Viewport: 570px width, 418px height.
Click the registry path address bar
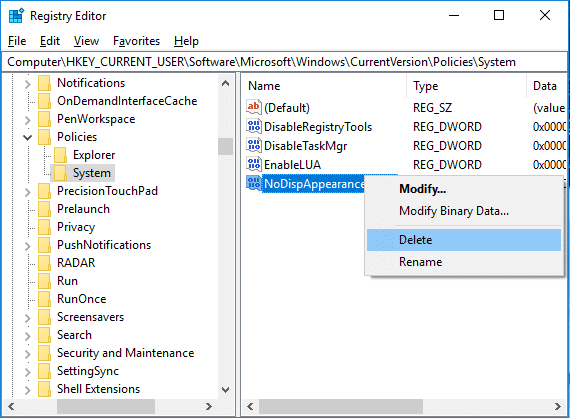pos(284,62)
